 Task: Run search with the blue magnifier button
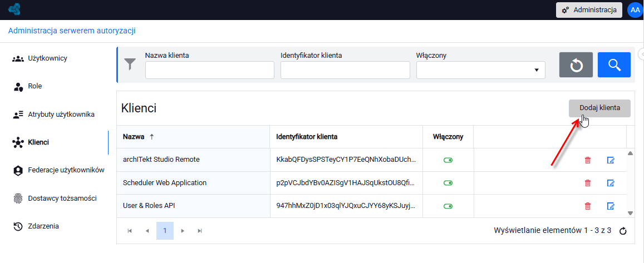point(614,65)
